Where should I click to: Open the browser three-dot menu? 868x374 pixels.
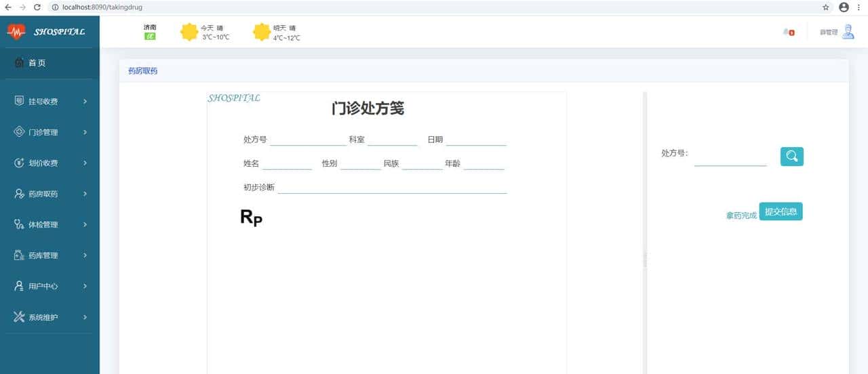point(859,7)
